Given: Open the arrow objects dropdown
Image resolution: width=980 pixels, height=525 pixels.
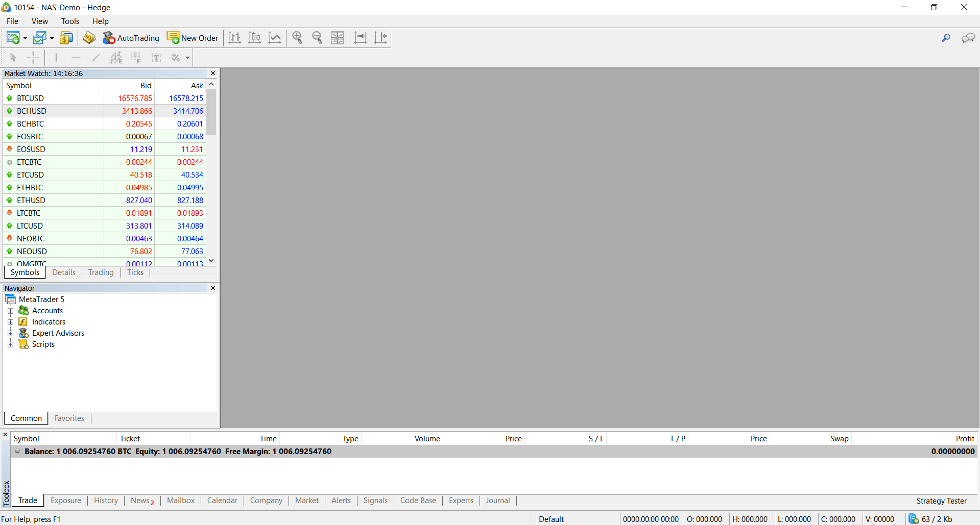Looking at the screenshot, I should click(188, 58).
